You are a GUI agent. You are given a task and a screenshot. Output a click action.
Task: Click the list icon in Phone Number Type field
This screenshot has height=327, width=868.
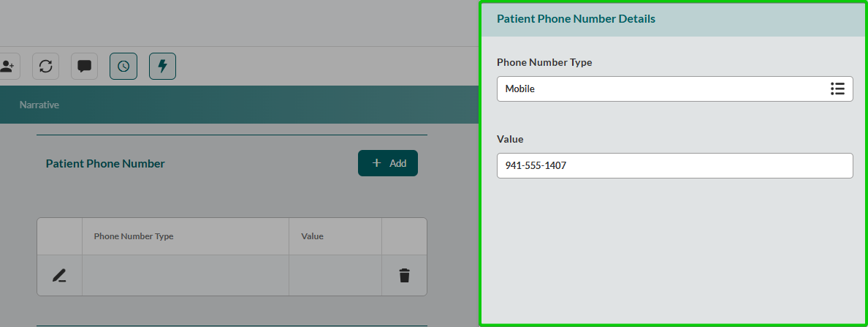[x=837, y=89]
